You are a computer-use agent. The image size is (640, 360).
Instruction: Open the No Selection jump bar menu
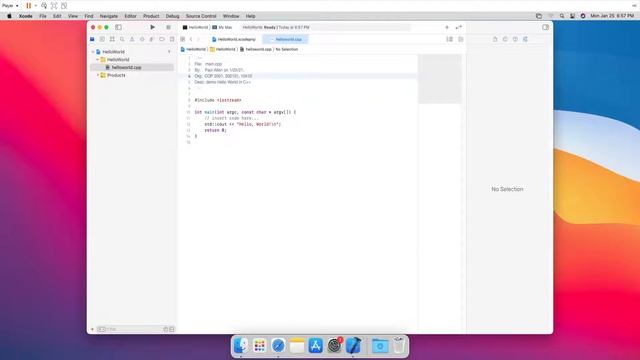click(x=287, y=49)
